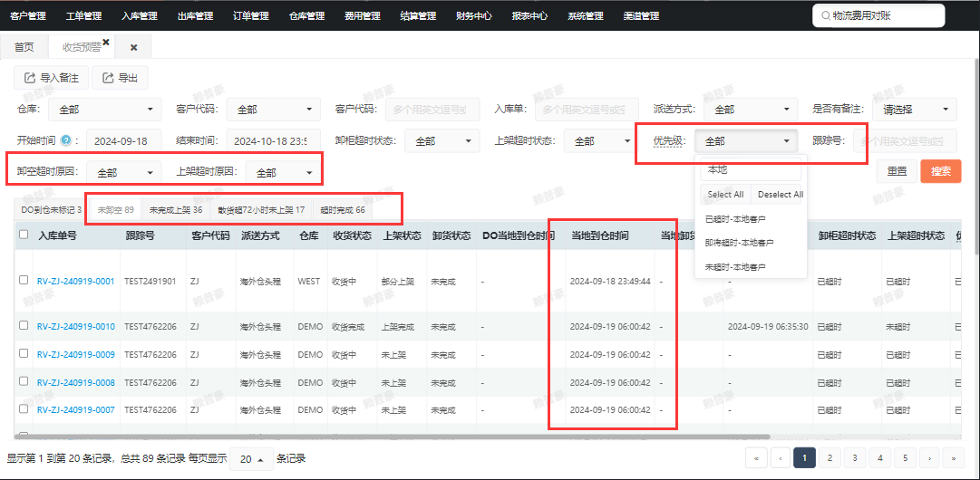Switch to the 超时完成 66 tab

coord(343,210)
